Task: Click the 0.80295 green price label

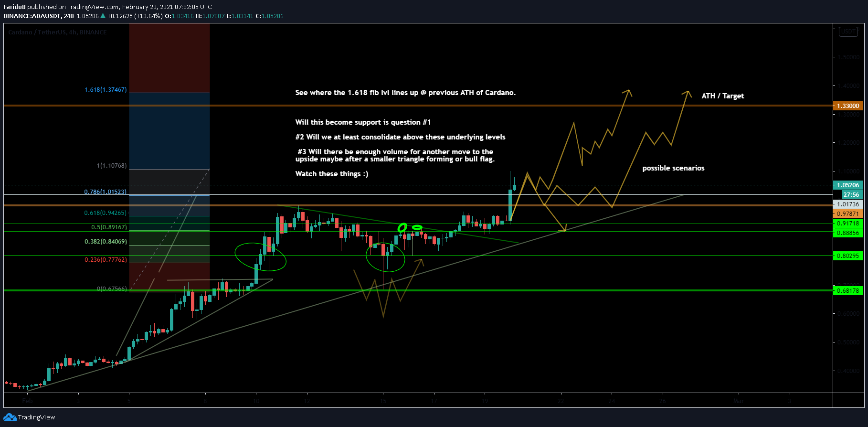Action: (x=848, y=256)
